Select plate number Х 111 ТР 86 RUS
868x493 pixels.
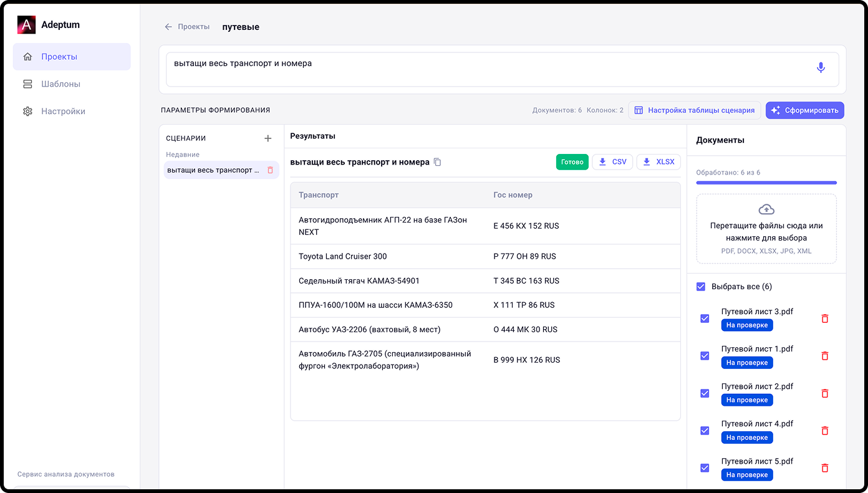tap(524, 305)
